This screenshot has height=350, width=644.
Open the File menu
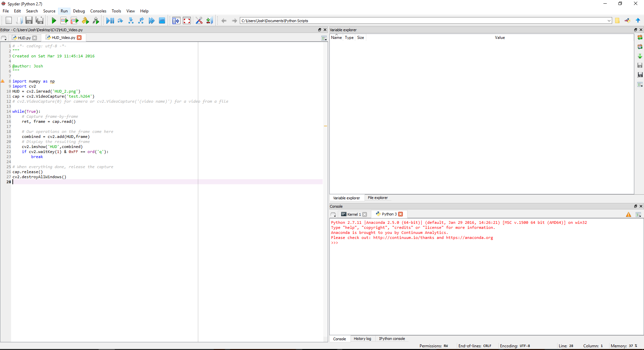[x=6, y=11]
